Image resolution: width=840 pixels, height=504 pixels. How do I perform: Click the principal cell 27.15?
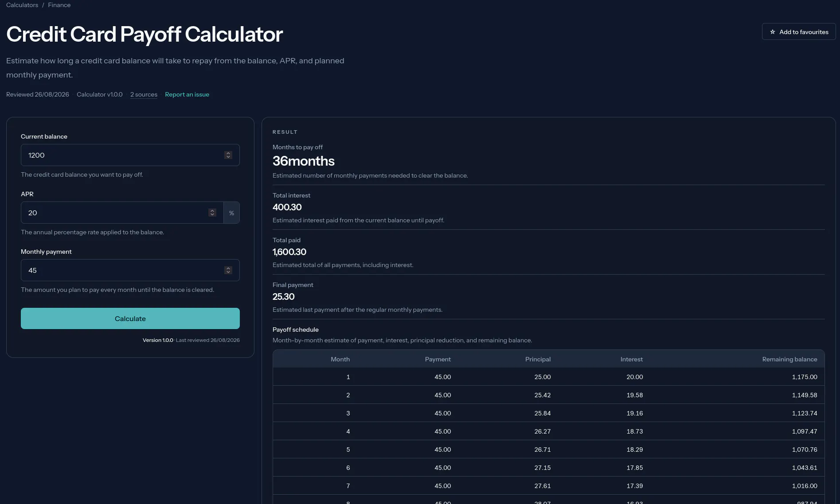click(x=543, y=468)
